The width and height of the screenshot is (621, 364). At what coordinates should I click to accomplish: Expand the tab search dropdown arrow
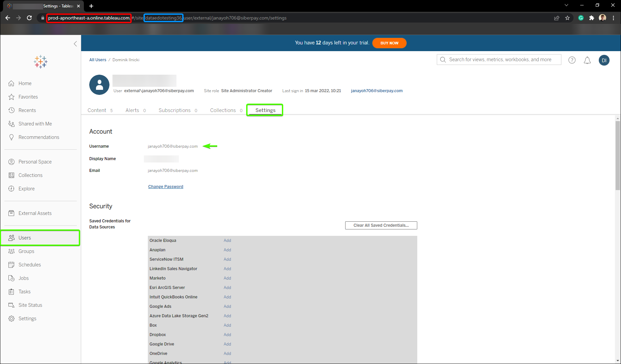566,5
